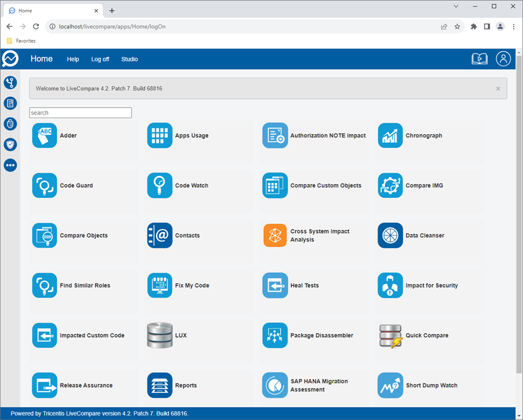Dismiss the welcome message banner
523x420 pixels.
[x=498, y=89]
